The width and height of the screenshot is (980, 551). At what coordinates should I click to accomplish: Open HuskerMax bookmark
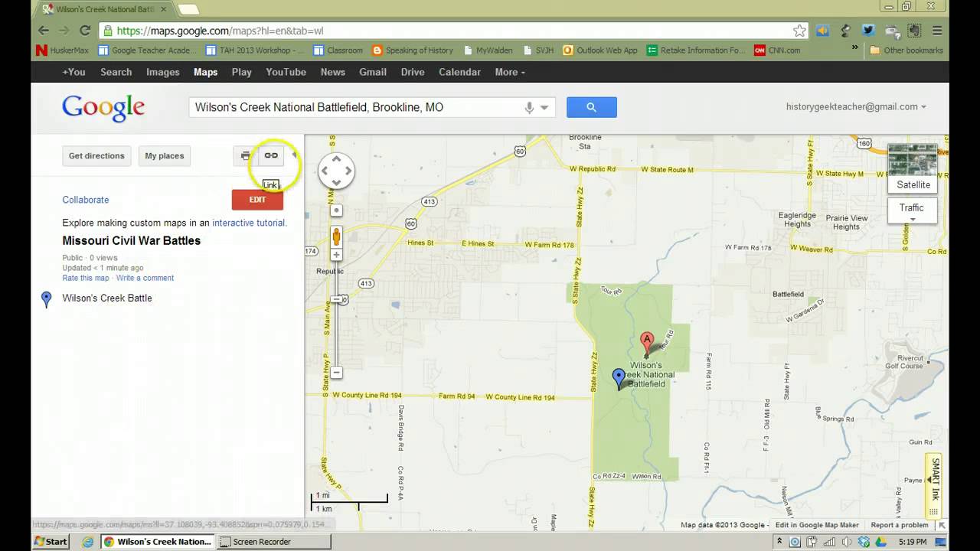pyautogui.click(x=62, y=51)
